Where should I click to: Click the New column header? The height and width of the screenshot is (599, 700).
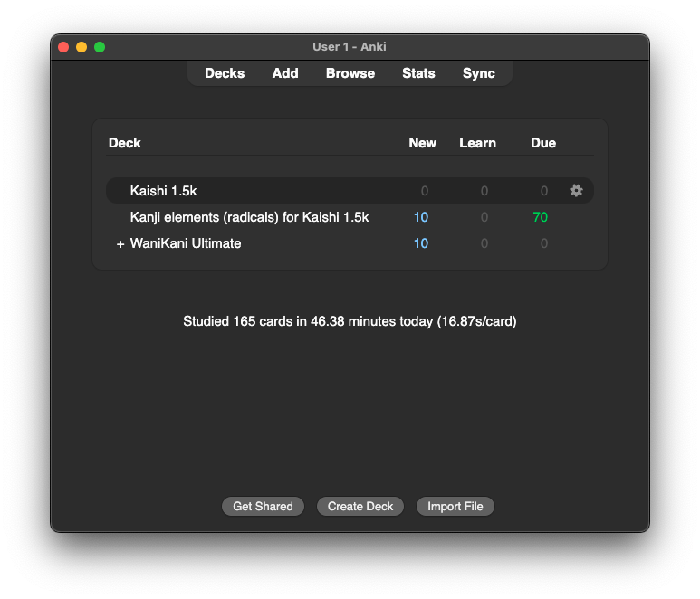(422, 143)
